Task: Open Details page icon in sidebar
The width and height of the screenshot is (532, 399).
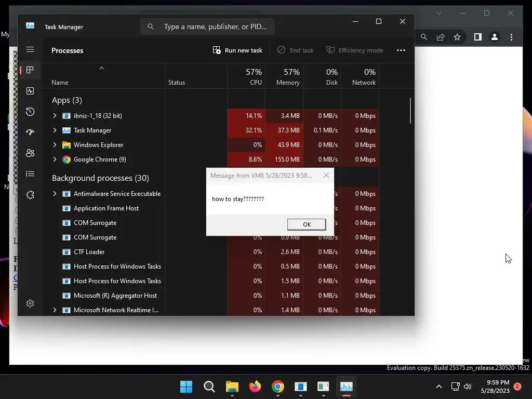Action: [x=30, y=174]
